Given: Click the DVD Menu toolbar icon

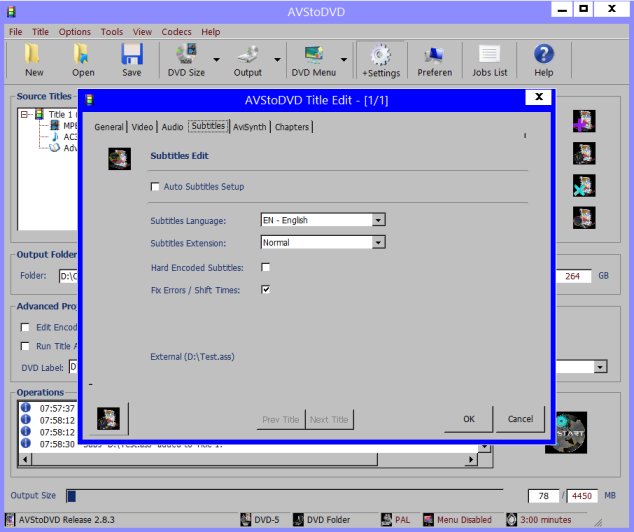Looking at the screenshot, I should click(314, 54).
